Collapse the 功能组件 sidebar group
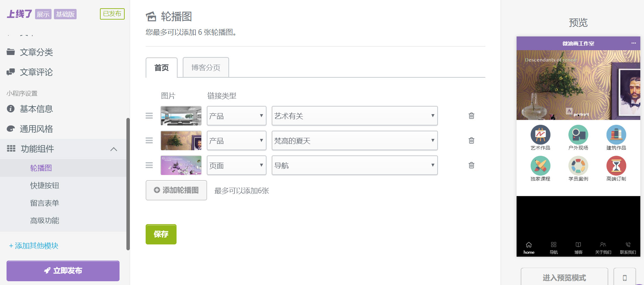 click(113, 149)
